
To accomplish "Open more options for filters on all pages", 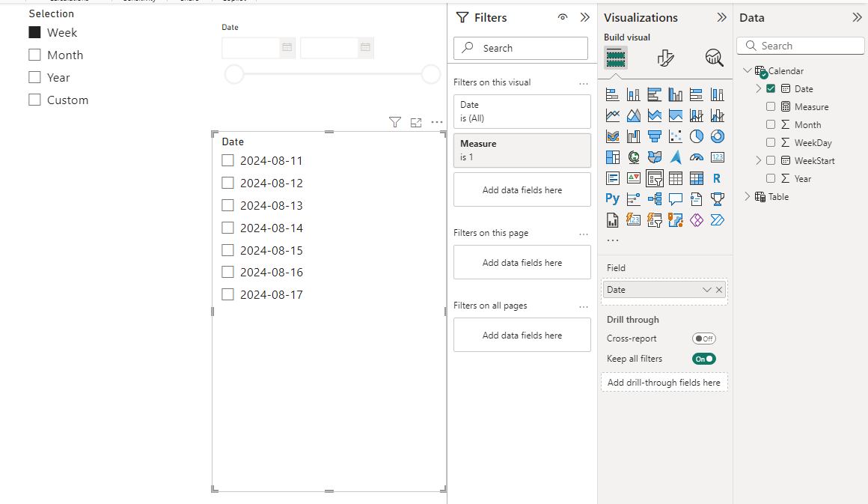I will point(584,307).
